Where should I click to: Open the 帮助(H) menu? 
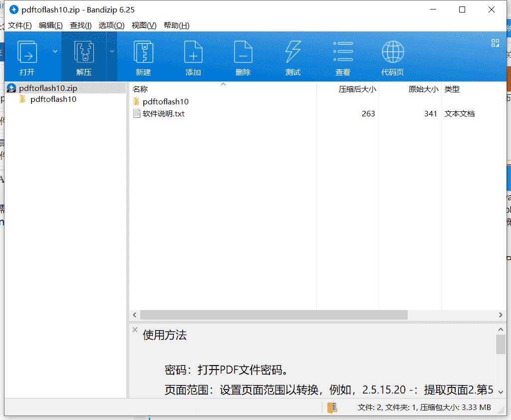point(176,25)
